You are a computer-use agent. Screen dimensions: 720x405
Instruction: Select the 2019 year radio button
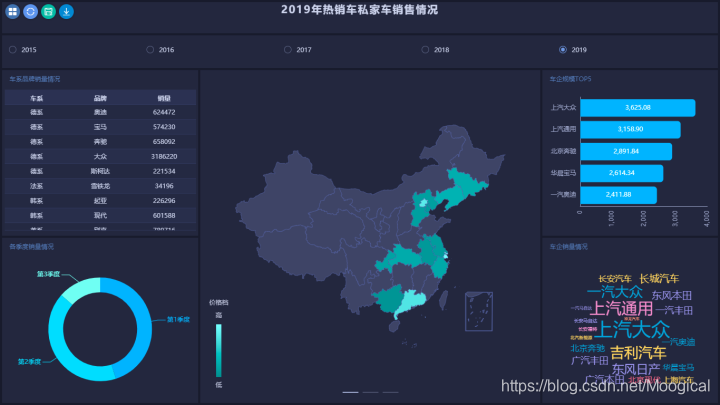pyautogui.click(x=562, y=50)
